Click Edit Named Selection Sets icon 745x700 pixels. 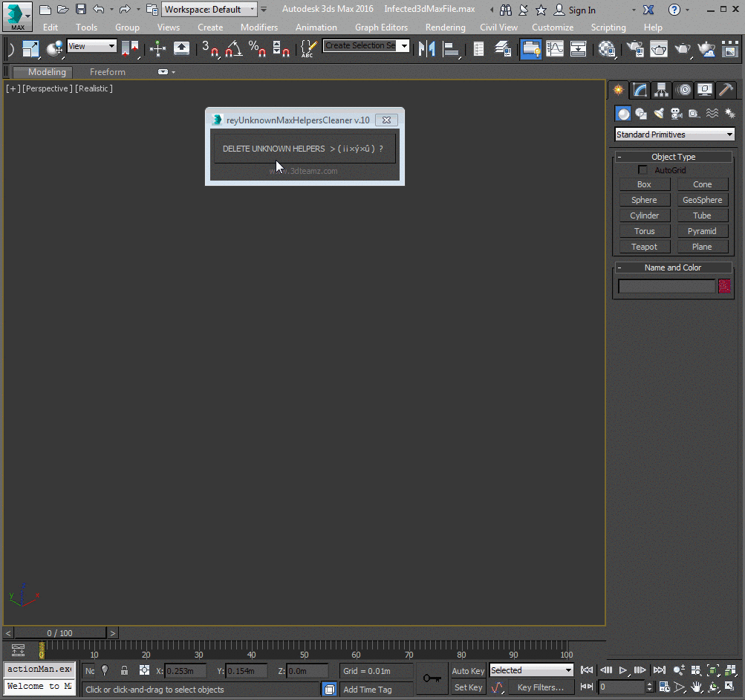pyautogui.click(x=309, y=48)
